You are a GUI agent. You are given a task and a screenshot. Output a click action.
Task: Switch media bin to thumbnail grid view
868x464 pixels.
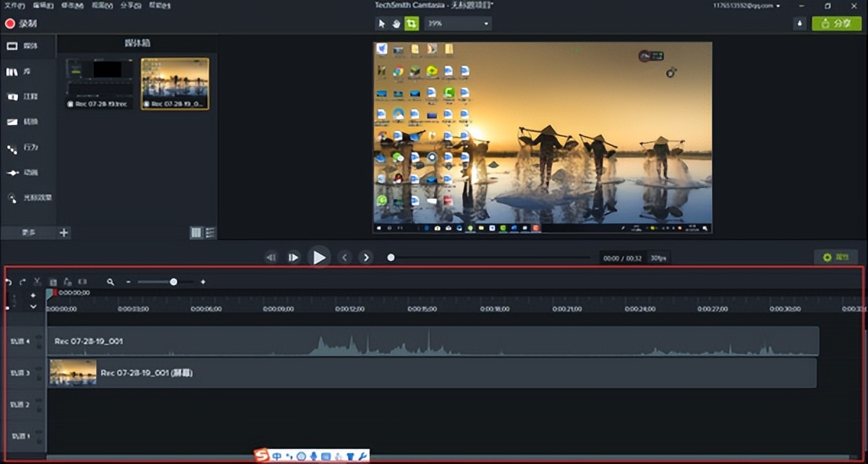(x=196, y=232)
